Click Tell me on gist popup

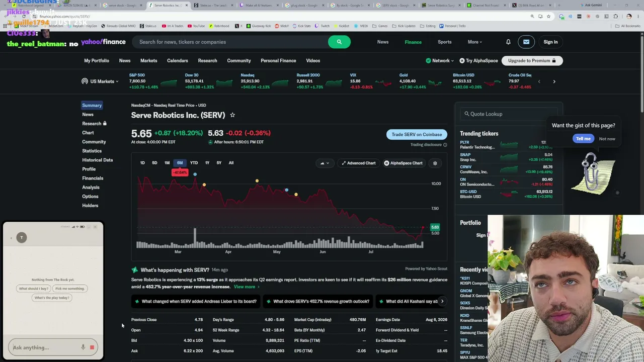pos(583,139)
